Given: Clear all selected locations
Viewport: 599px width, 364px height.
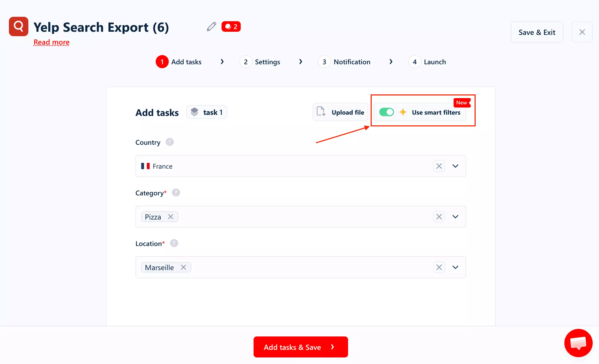Looking at the screenshot, I should click(439, 267).
